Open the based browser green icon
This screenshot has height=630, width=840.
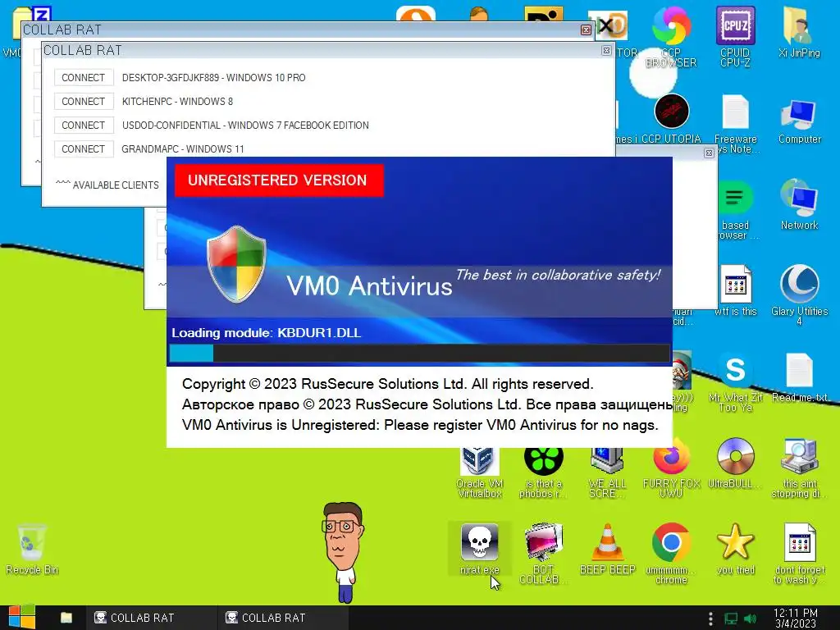point(736,209)
